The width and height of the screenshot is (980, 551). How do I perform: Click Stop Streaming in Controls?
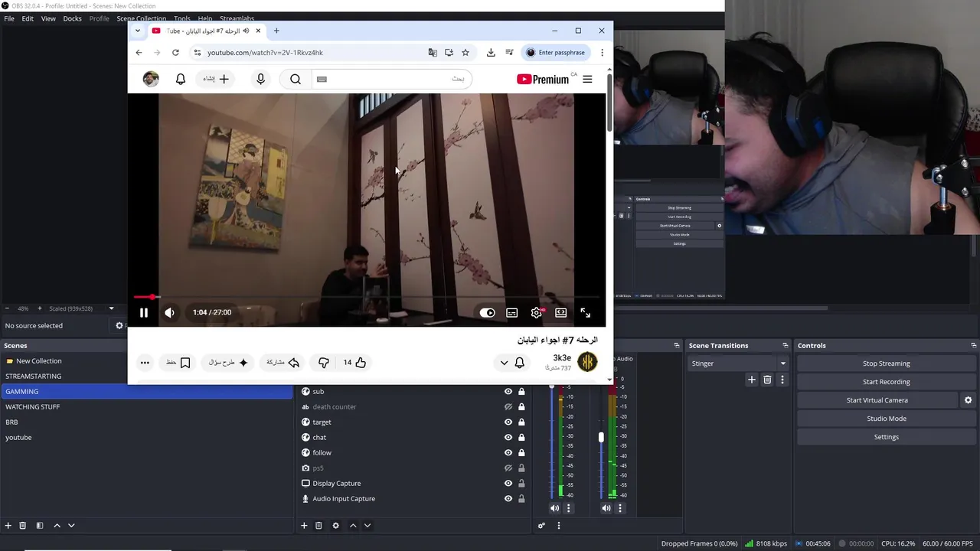pos(887,364)
